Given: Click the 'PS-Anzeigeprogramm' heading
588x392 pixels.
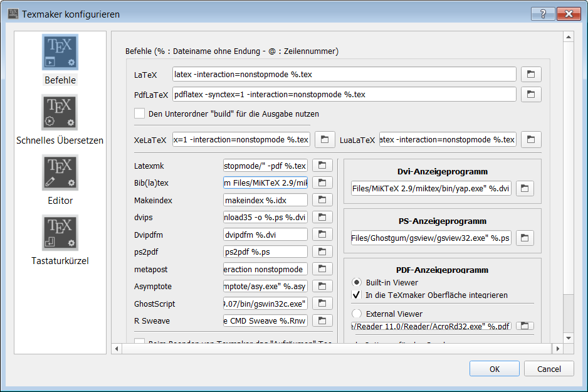Looking at the screenshot, I should 443,221.
